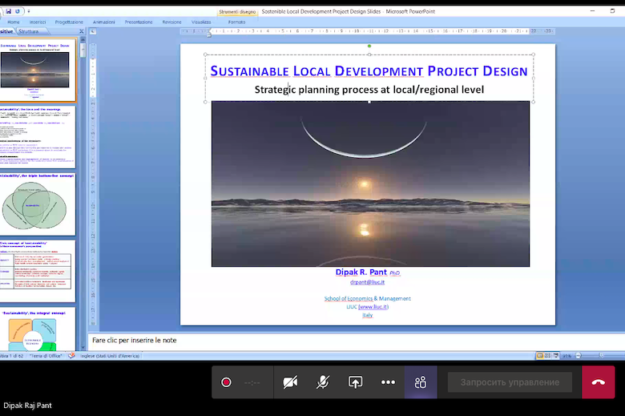Viewport: 625px width, 416px height.
Task: Open the share screen tray
Action: coord(355,382)
